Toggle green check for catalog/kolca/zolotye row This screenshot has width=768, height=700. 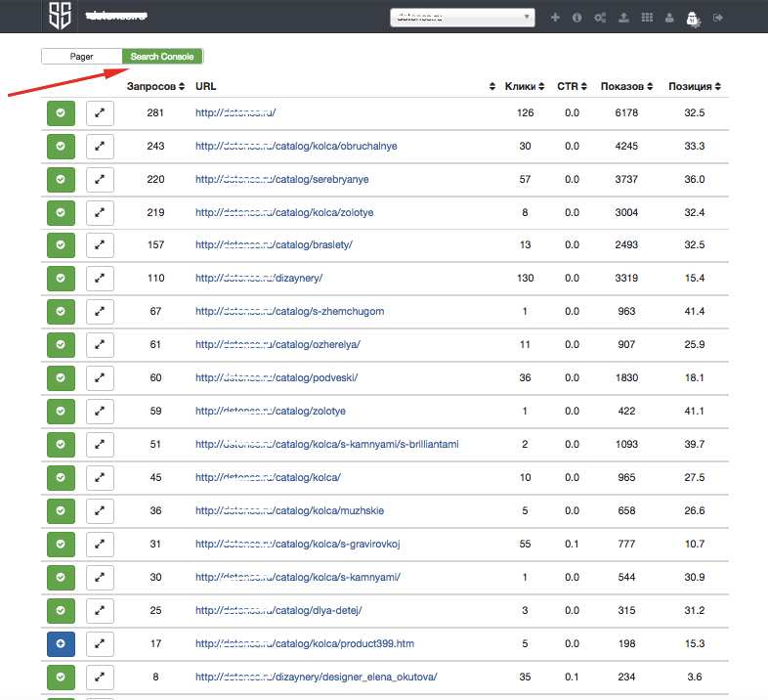[x=61, y=213]
